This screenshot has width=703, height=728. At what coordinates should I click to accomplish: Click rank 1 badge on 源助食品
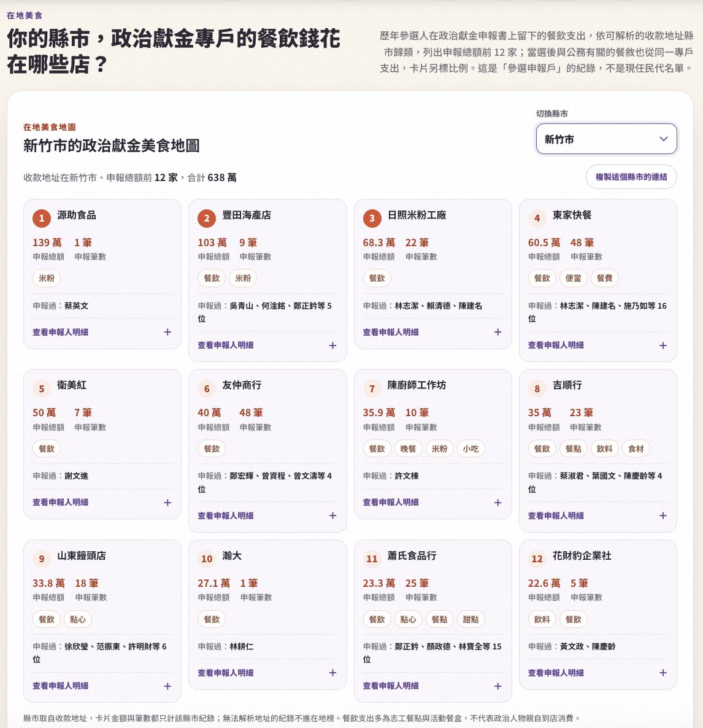click(x=42, y=218)
